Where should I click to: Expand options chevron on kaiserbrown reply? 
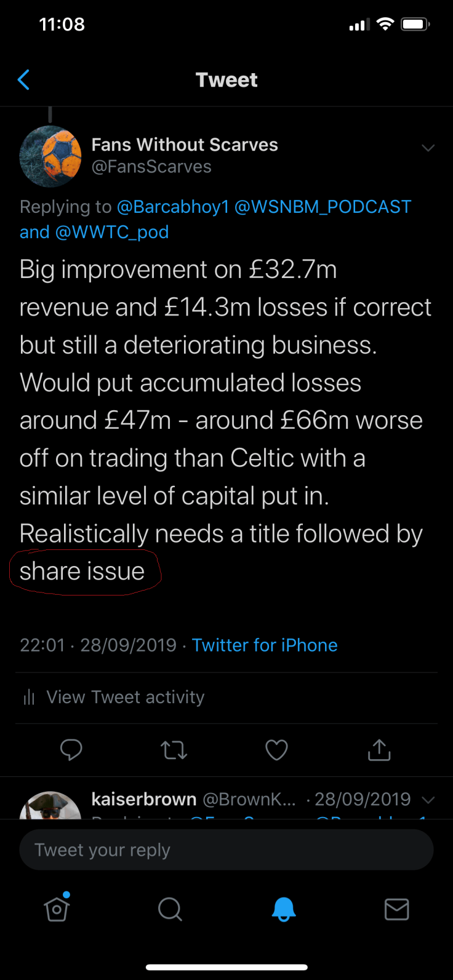(428, 799)
